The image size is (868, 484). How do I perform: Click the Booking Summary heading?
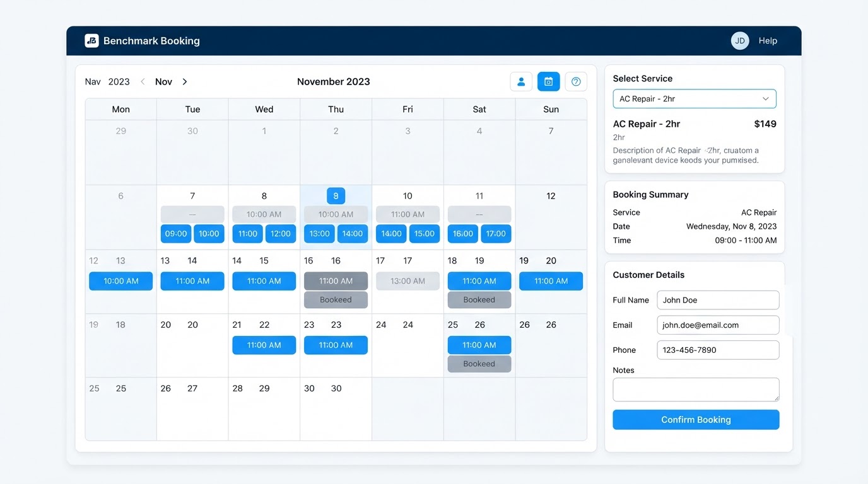click(651, 195)
